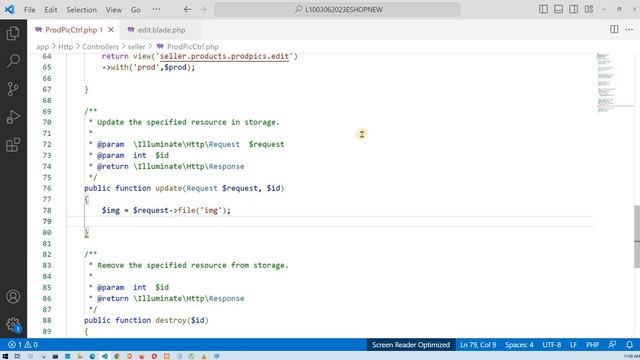Open editor More Actions ellipsis
The height and width of the screenshot is (360, 640).
coord(629,29)
